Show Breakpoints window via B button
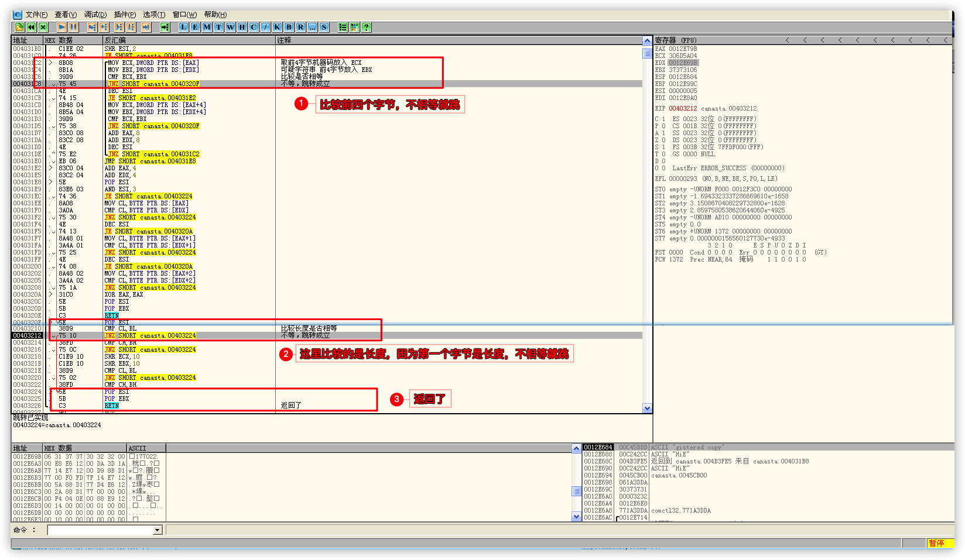 coord(289,27)
